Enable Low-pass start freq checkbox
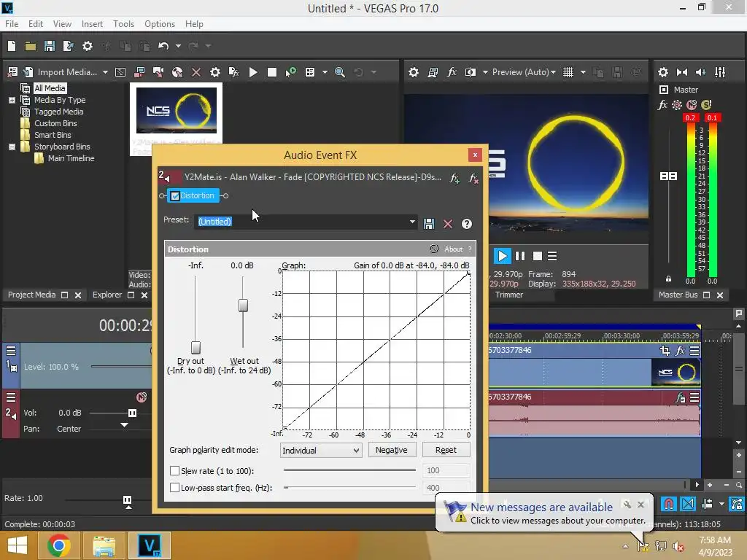Screen dimensions: 747x560 click(175, 488)
